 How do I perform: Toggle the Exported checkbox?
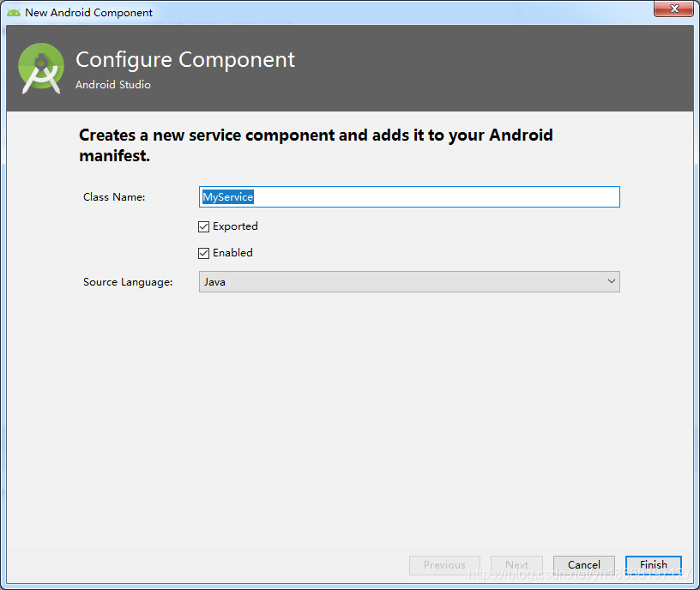203,226
